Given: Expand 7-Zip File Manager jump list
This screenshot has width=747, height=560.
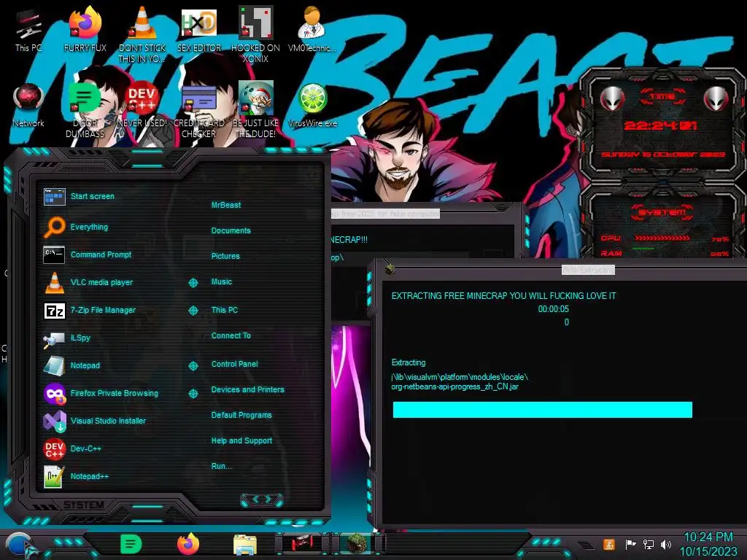Looking at the screenshot, I should tap(193, 311).
